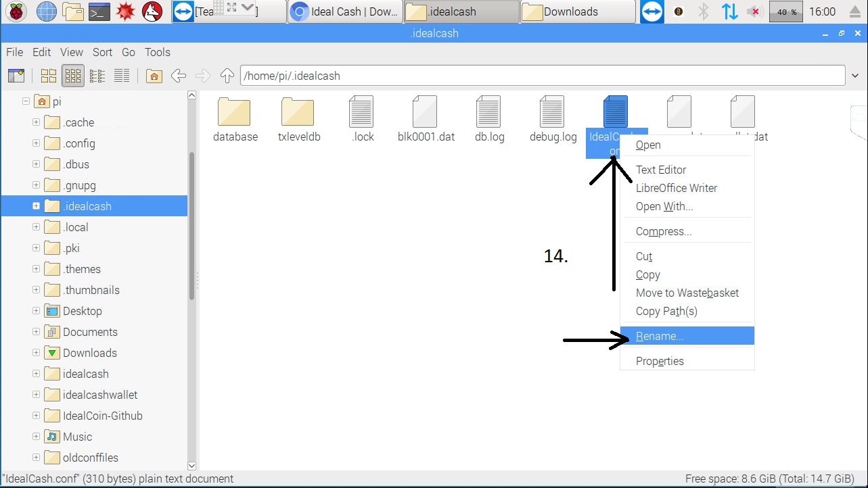Choose Open With... in the context menu
Image resolution: width=868 pixels, height=488 pixels.
tap(687, 206)
